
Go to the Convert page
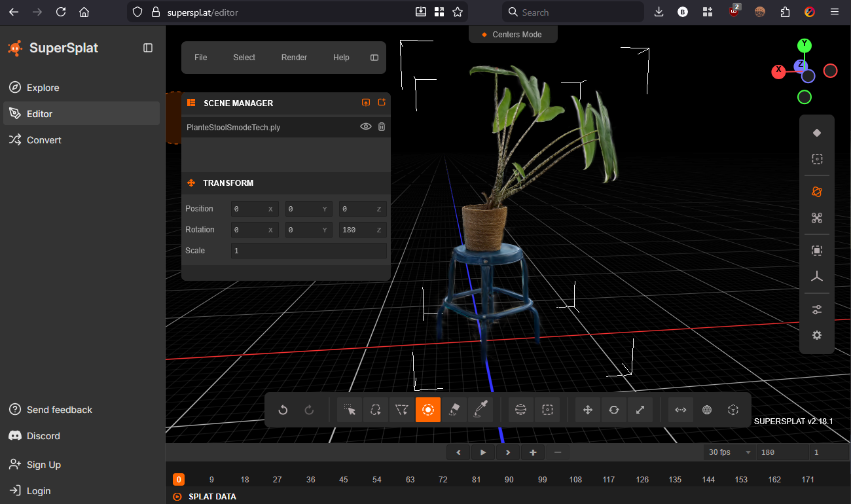click(44, 140)
